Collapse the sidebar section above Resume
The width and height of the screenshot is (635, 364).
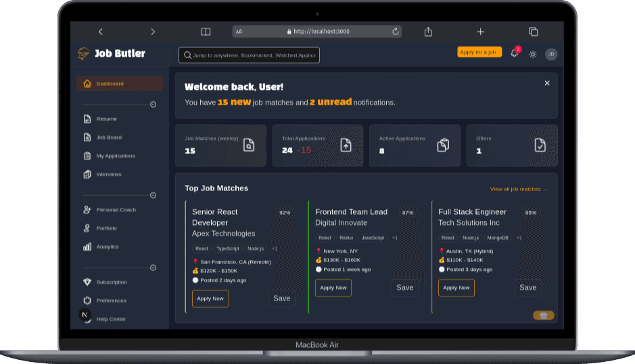pos(153,105)
